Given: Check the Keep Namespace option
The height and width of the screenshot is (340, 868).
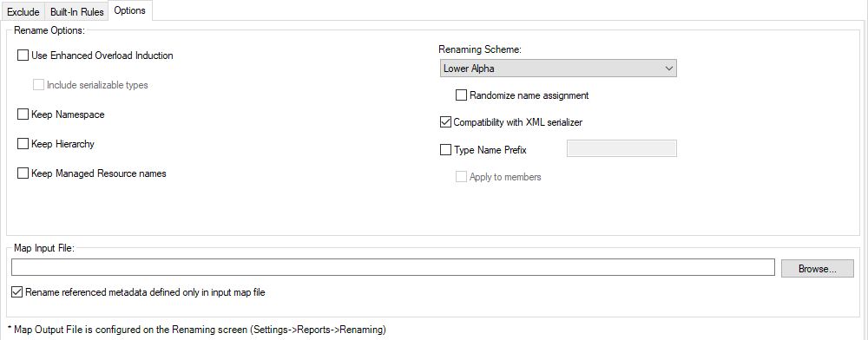Looking at the screenshot, I should coord(23,114).
